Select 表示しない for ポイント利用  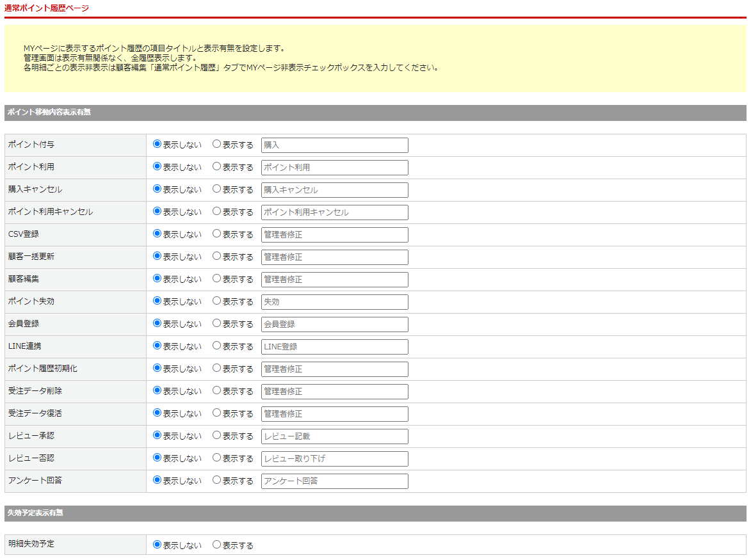click(x=157, y=167)
